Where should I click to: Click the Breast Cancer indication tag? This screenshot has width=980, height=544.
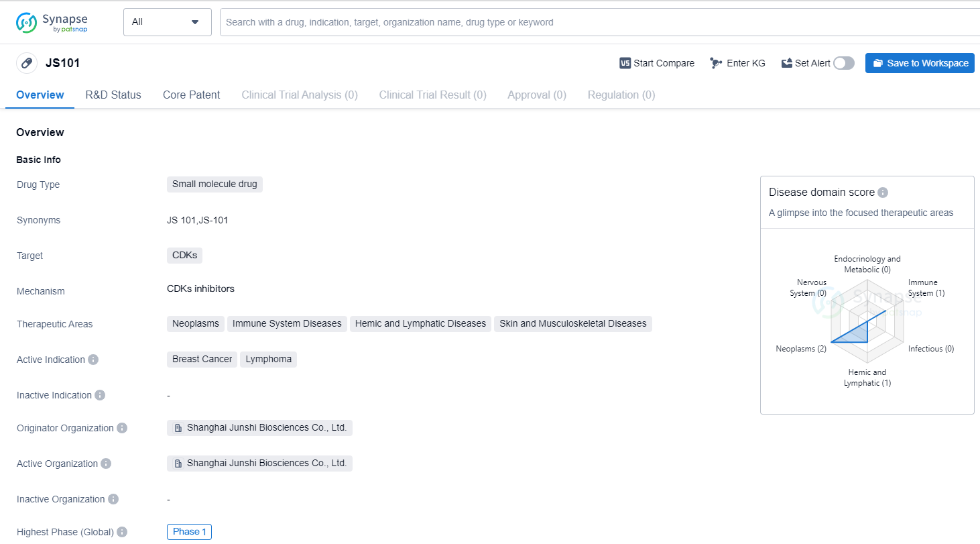pos(202,360)
